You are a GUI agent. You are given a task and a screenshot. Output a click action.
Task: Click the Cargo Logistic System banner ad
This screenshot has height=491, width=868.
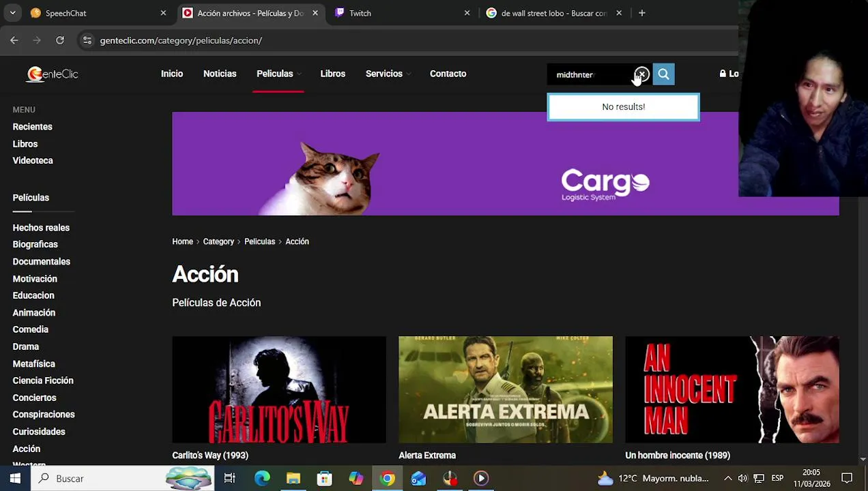(x=506, y=164)
